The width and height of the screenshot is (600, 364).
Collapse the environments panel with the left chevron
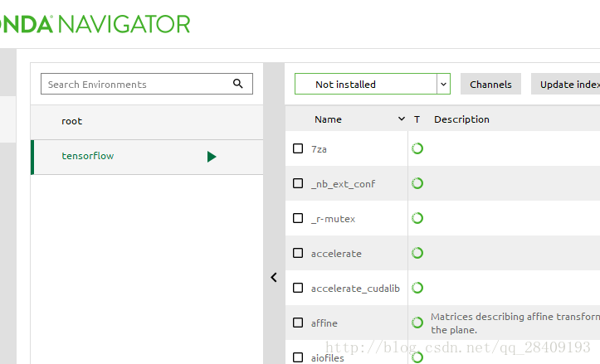click(274, 277)
